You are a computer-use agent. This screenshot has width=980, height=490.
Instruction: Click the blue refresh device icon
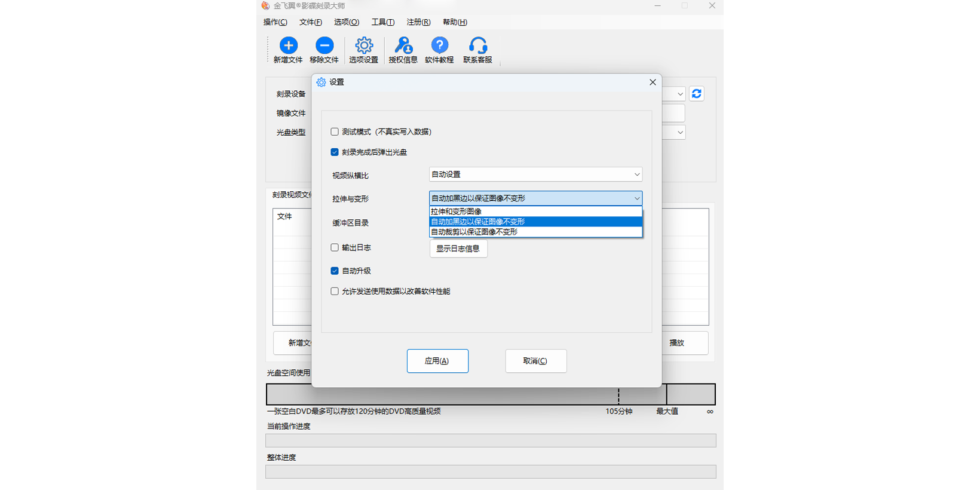point(696,94)
